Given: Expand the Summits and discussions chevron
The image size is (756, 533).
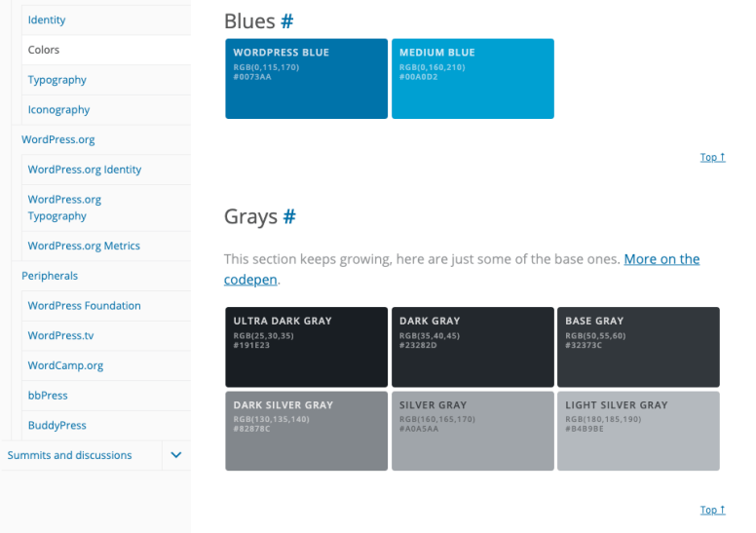Looking at the screenshot, I should point(176,455).
